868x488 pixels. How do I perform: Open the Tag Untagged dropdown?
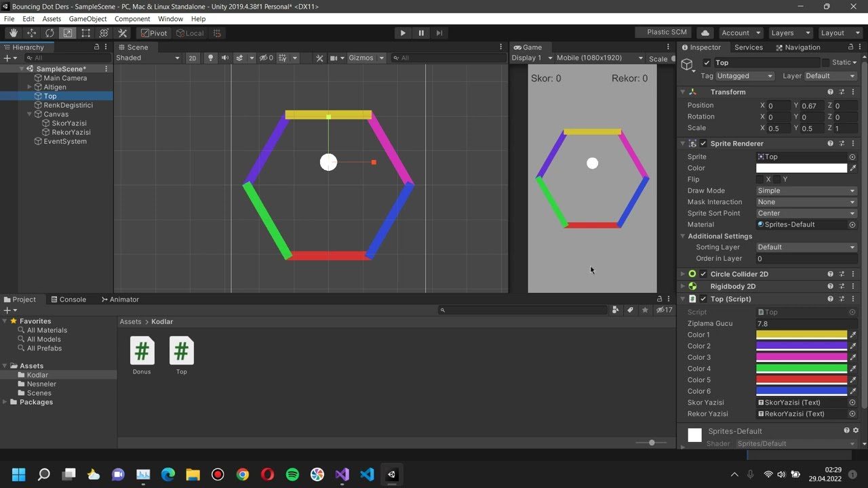click(745, 76)
